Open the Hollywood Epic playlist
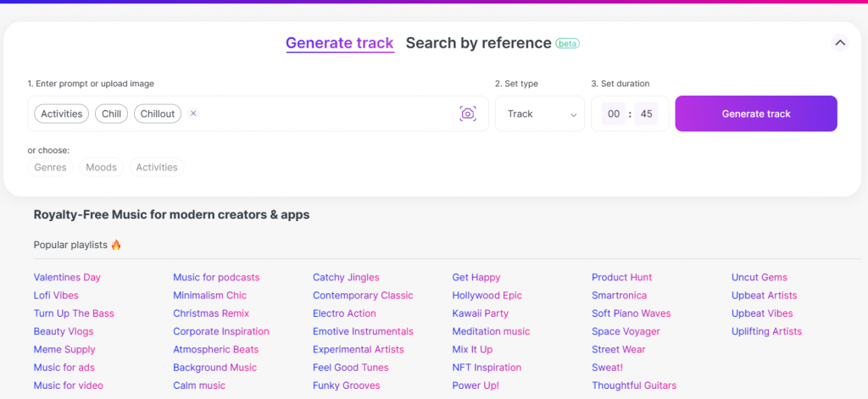The image size is (868, 399). [487, 296]
